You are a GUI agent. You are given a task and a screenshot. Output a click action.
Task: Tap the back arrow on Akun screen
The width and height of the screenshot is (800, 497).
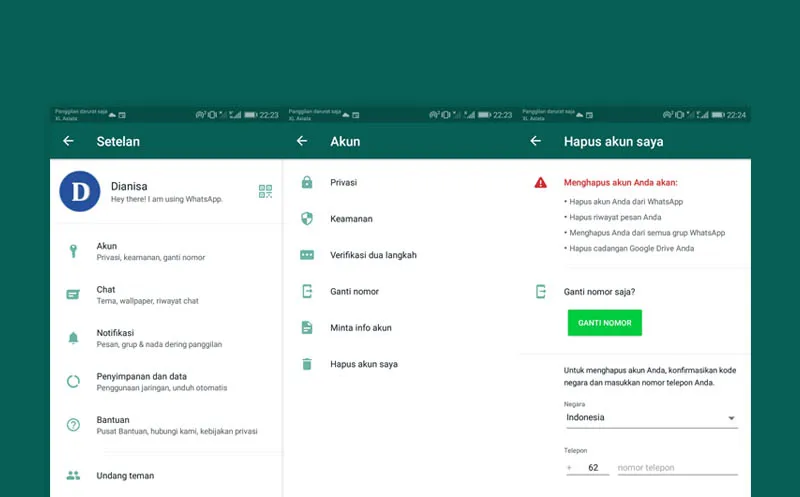click(302, 142)
